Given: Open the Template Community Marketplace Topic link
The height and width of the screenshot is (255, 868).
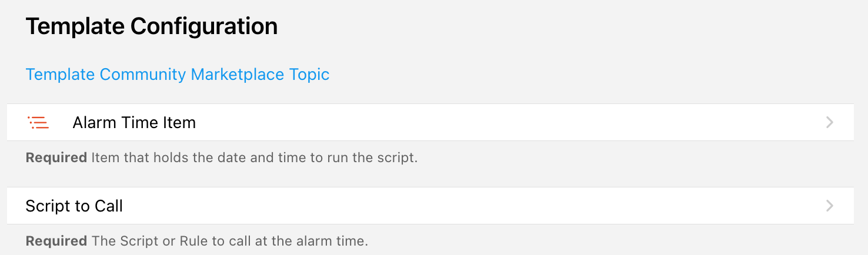Looking at the screenshot, I should click(x=177, y=75).
